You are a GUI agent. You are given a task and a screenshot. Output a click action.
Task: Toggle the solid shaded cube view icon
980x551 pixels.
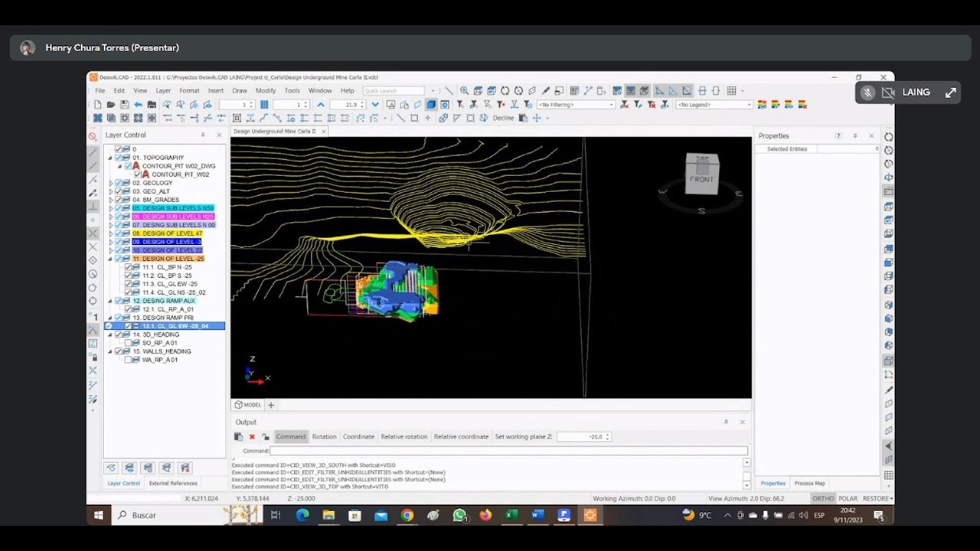pyautogui.click(x=431, y=105)
